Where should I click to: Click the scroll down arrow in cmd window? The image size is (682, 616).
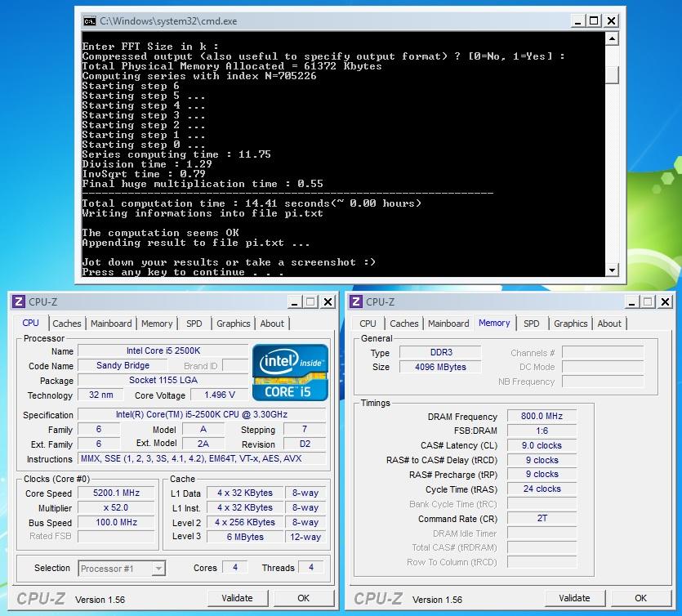point(612,270)
